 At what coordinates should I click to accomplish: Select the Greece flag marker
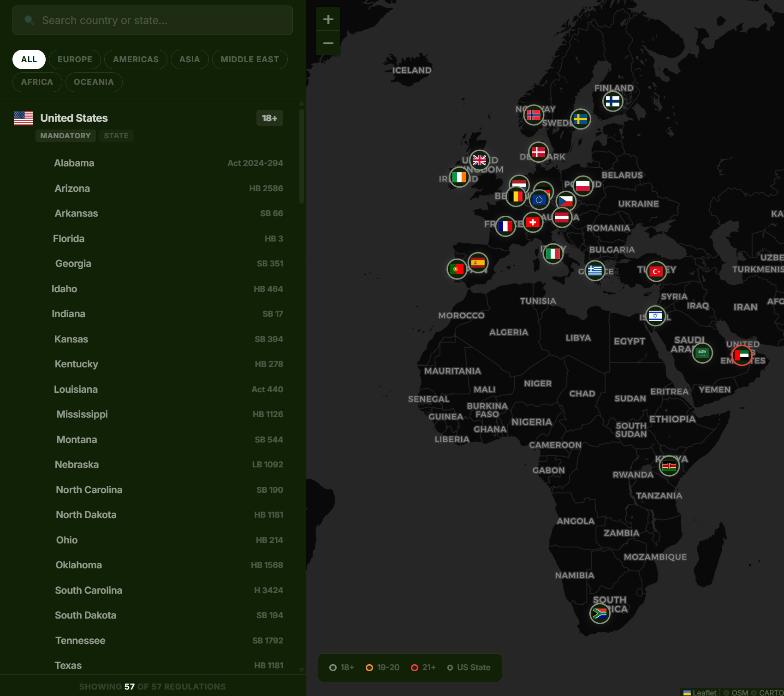pyautogui.click(x=595, y=270)
